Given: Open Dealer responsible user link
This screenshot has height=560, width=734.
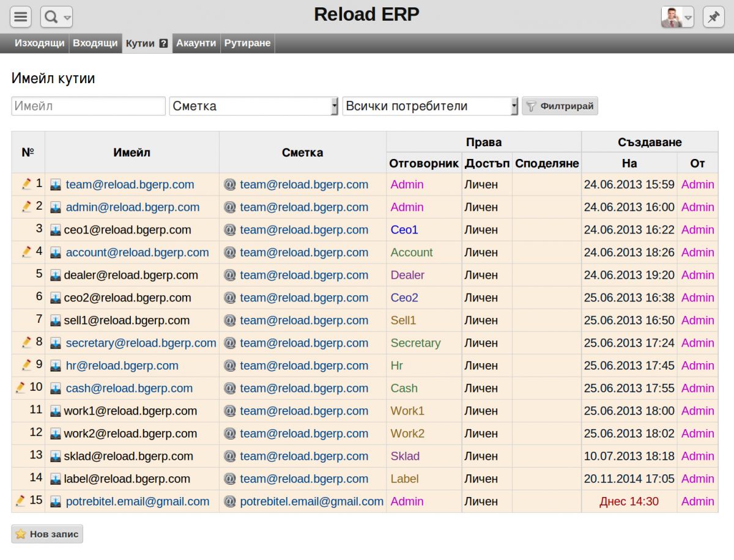Looking at the screenshot, I should click(x=407, y=275).
